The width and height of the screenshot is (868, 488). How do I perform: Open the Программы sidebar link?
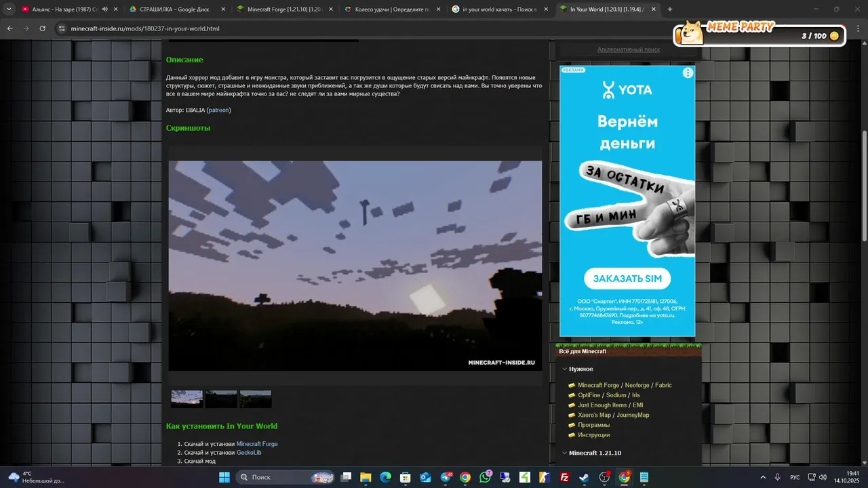click(594, 425)
